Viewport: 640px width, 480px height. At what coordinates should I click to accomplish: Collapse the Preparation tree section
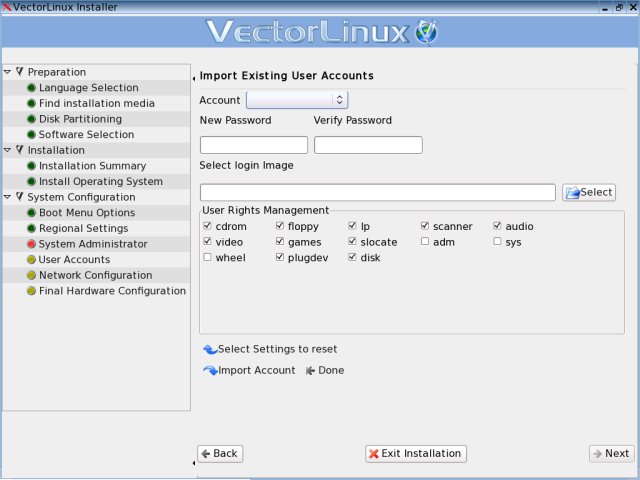(x=7, y=72)
